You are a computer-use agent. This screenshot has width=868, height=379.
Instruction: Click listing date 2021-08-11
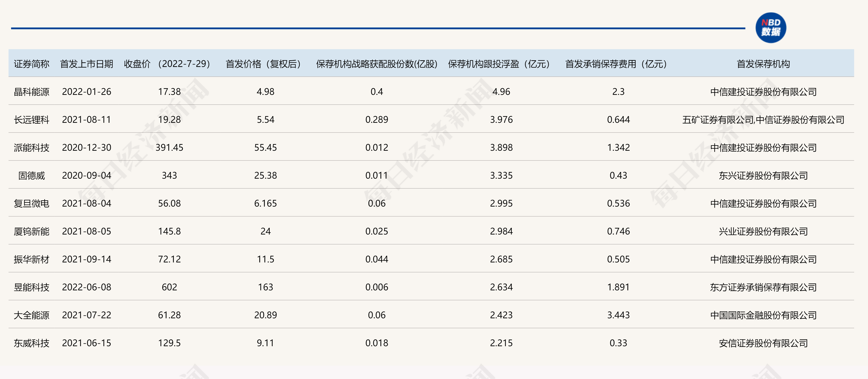coord(87,120)
